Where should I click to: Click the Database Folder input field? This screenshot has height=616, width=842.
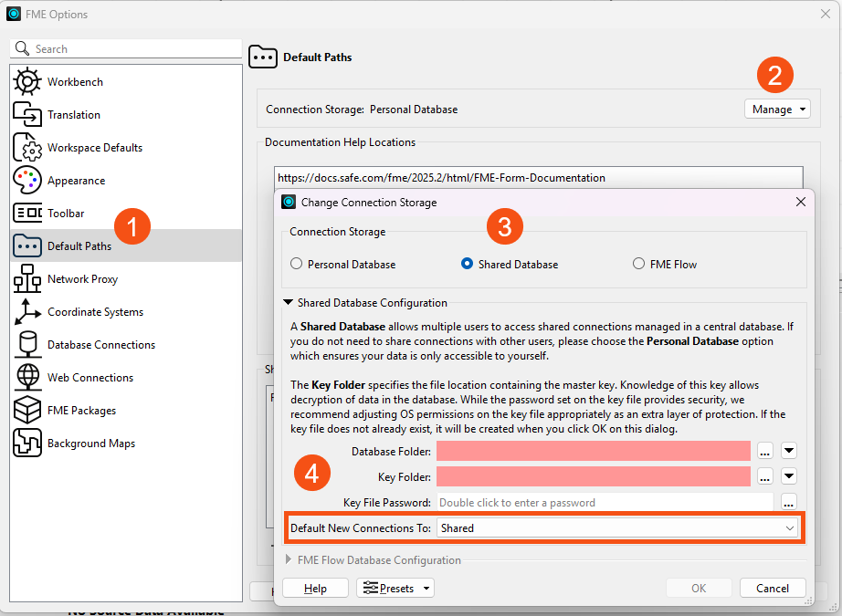point(594,451)
